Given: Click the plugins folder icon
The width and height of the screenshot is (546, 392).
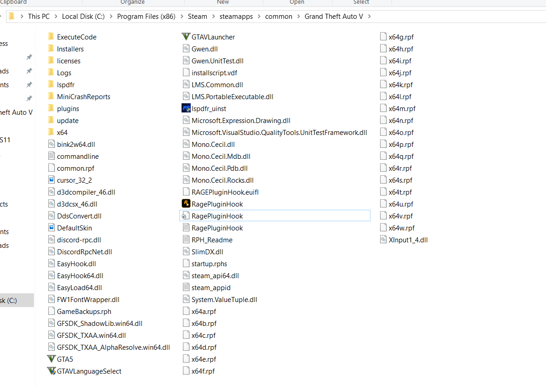Looking at the screenshot, I should 51,108.
